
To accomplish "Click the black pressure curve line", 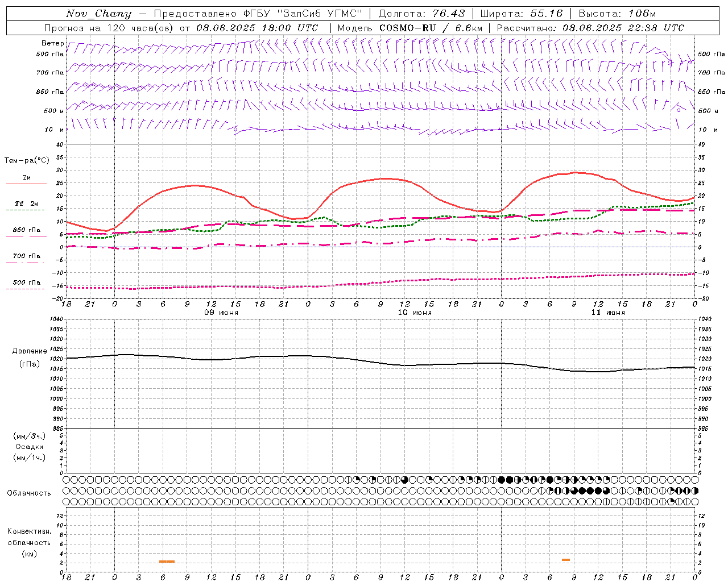I will (381, 362).
